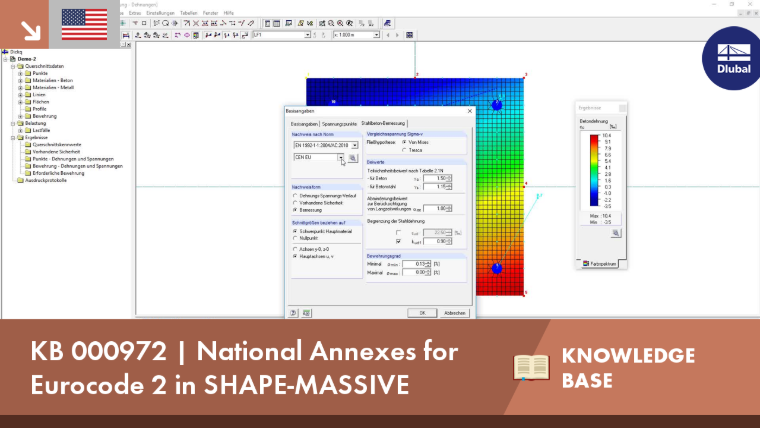The width and height of the screenshot is (760, 428).
Task: Open the EN 1992-1-1 standard dropdown
Action: tap(355, 145)
